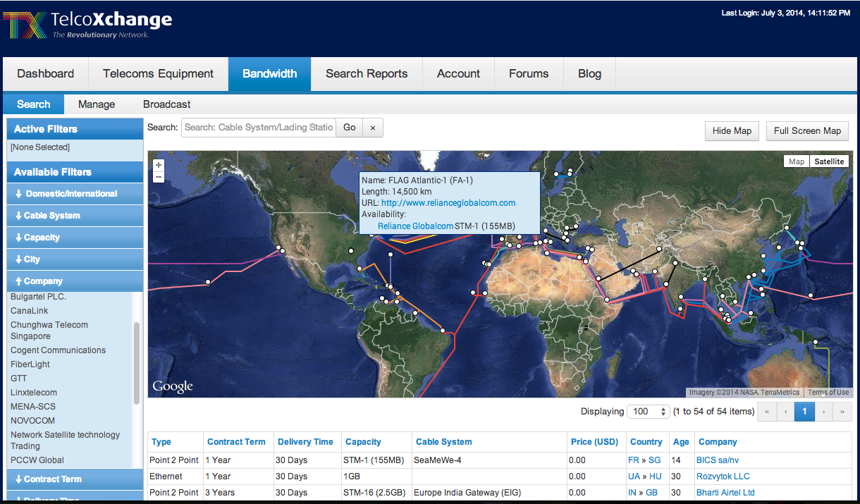Open the Forums tab
The image size is (860, 504).
click(x=529, y=74)
